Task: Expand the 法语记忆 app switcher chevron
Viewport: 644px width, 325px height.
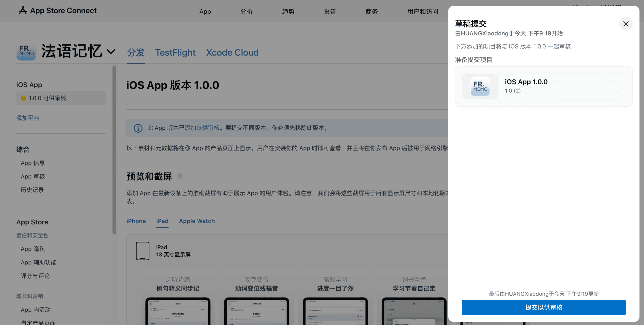Action: [x=111, y=52]
